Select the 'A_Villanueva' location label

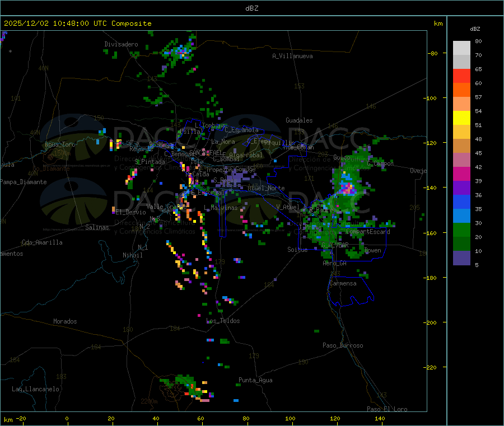coord(292,56)
